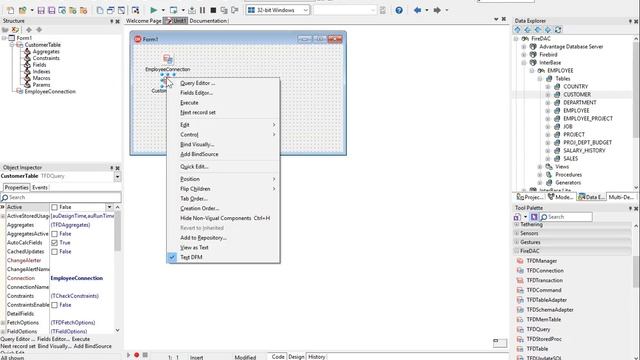Click the Open file icon in toolbar

pos(23,10)
